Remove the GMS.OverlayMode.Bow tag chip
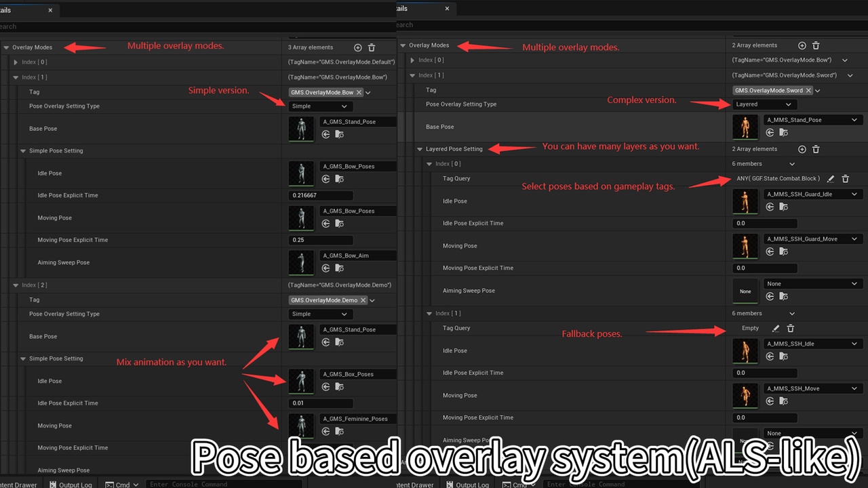Image resolution: width=868 pixels, height=488 pixels. pos(359,91)
